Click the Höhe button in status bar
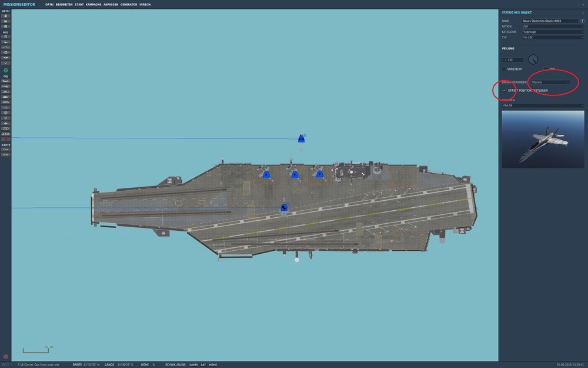Image resolution: width=588 pixels, height=368 pixels. (214, 364)
